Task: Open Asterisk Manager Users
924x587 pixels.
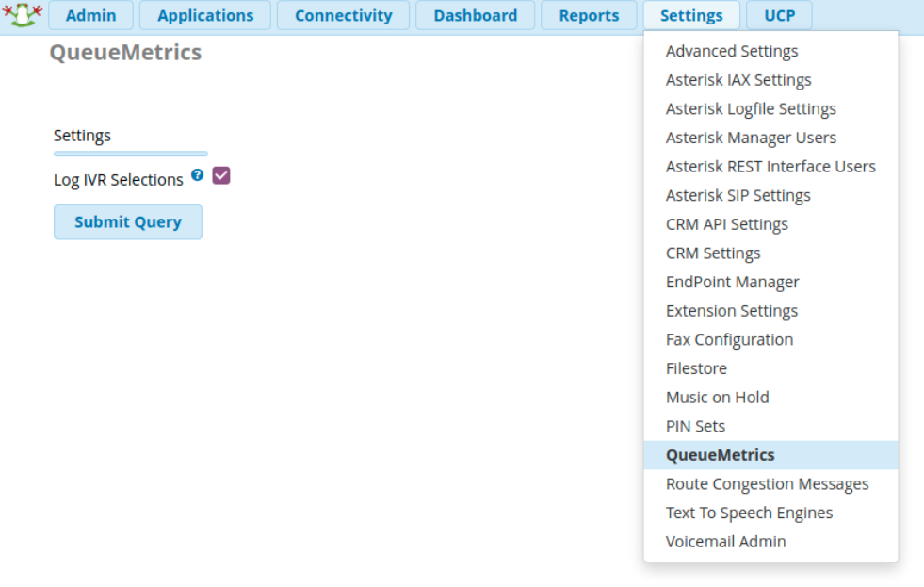Action: click(x=751, y=138)
